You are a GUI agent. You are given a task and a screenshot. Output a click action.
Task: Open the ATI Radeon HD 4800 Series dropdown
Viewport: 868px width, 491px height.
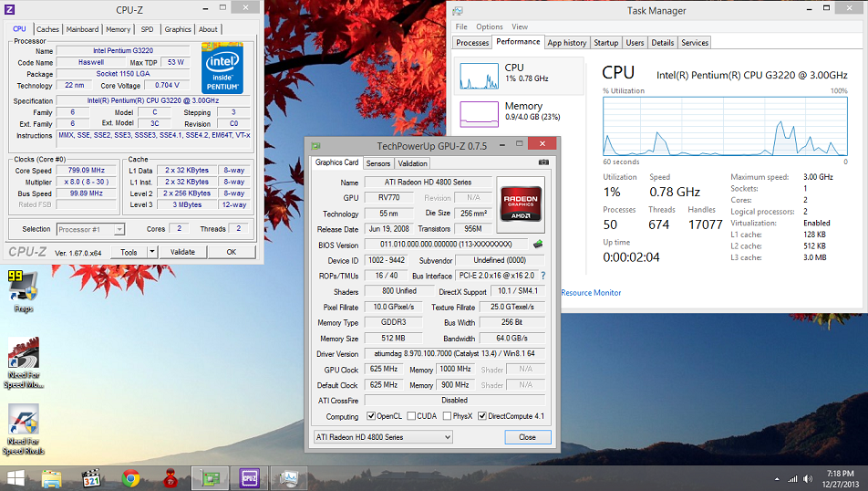click(383, 437)
